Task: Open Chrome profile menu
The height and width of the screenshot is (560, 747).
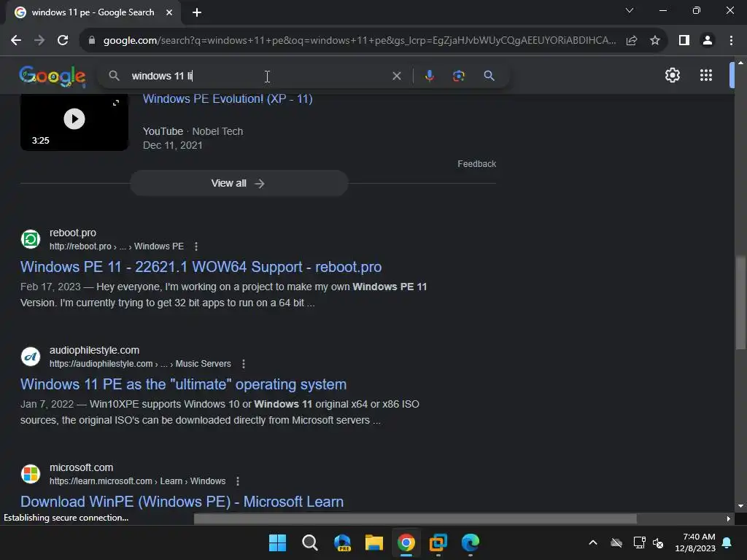Action: click(x=708, y=41)
